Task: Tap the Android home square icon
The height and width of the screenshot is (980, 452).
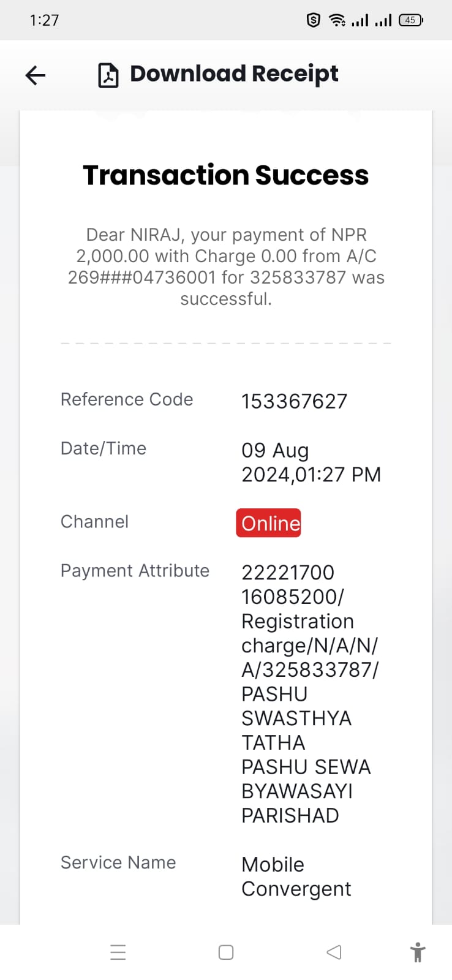Action: coord(226,952)
